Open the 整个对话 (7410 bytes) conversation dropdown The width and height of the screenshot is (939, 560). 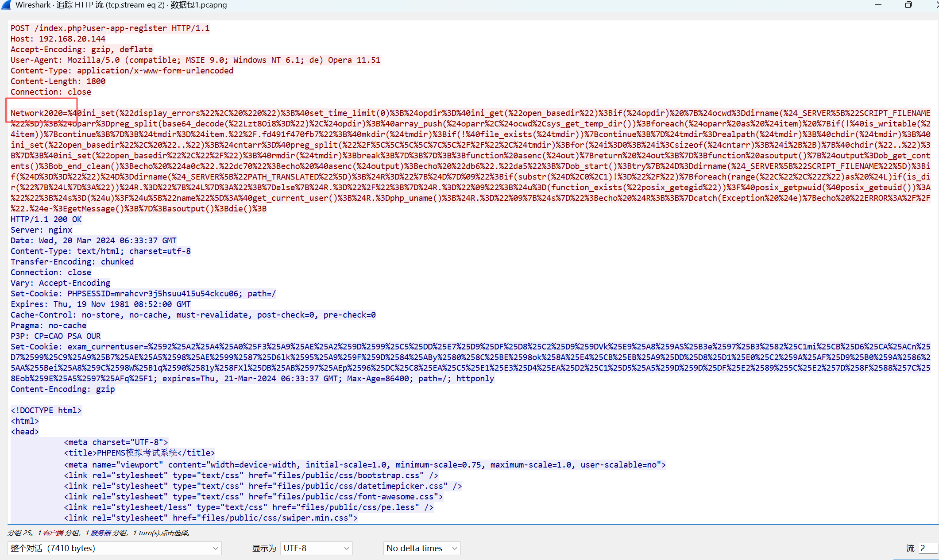click(114, 548)
